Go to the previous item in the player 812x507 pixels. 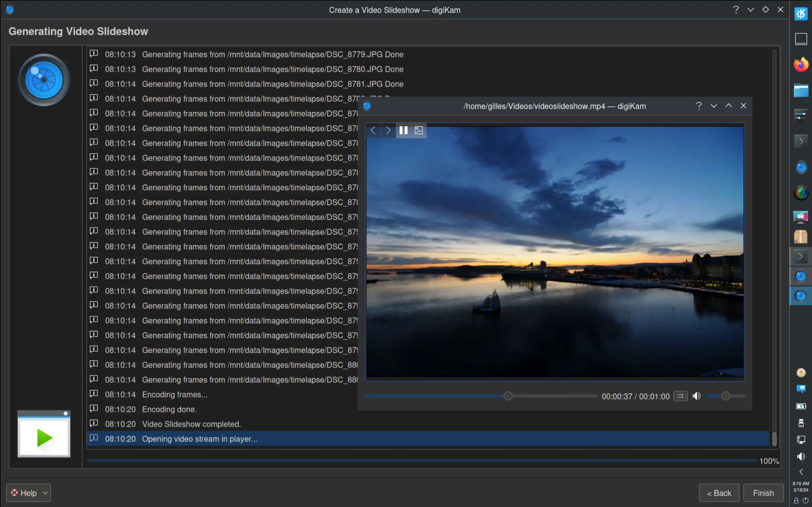tap(373, 130)
